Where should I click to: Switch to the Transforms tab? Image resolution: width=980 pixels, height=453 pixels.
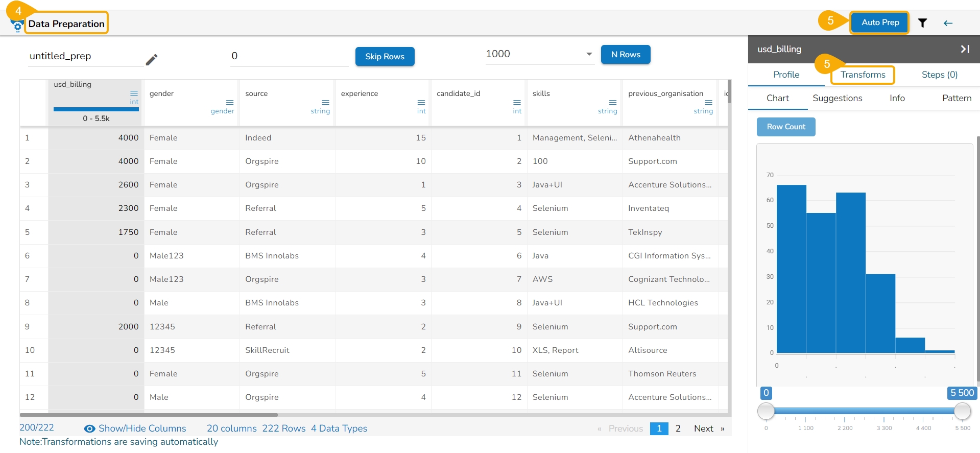(x=863, y=75)
